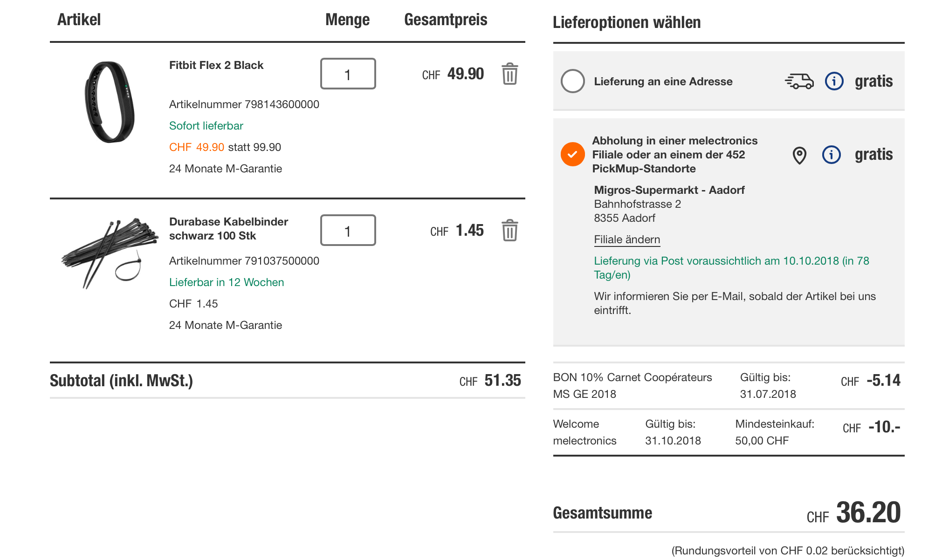
Task: Open Fitbit Flex 2 Black product title
Action: coord(216,65)
